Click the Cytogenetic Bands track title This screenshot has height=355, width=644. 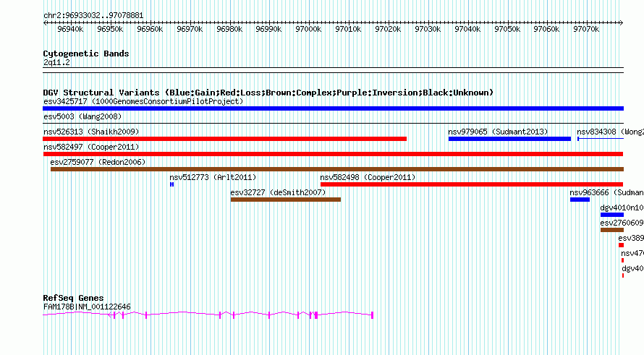86,54
